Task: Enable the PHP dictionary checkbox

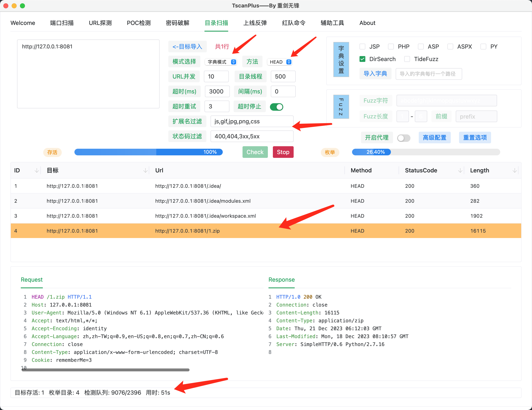Action: [x=391, y=47]
